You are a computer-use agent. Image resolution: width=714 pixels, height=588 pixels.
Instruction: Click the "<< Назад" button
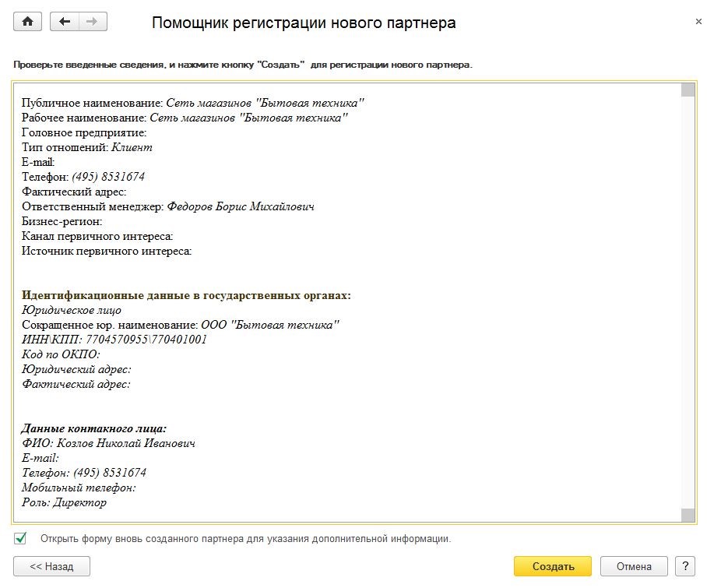click(51, 566)
